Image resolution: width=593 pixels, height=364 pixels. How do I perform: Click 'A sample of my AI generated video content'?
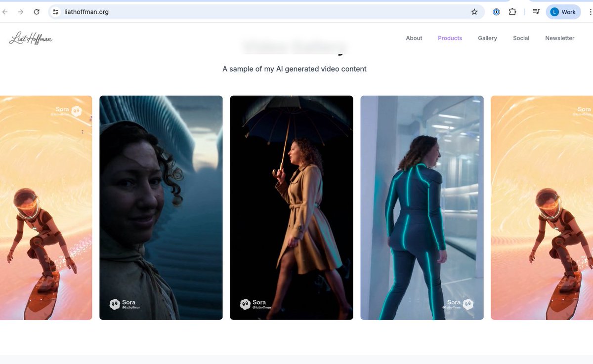(x=295, y=69)
